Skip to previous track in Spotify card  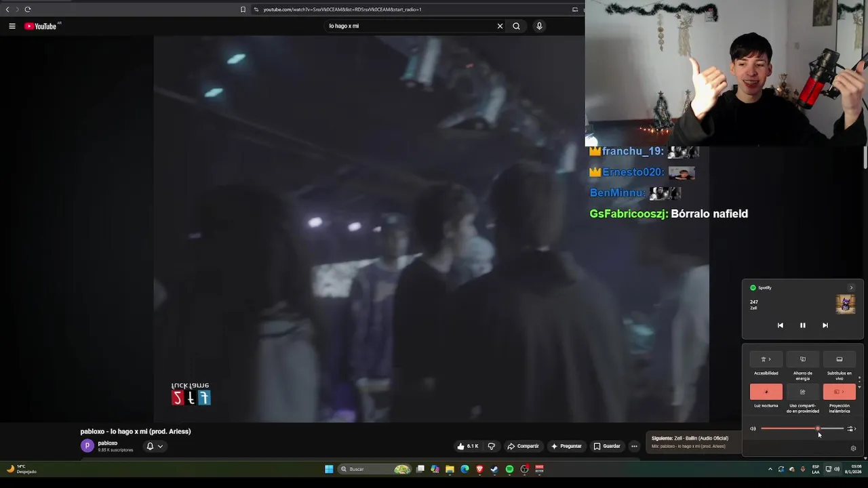point(780,325)
